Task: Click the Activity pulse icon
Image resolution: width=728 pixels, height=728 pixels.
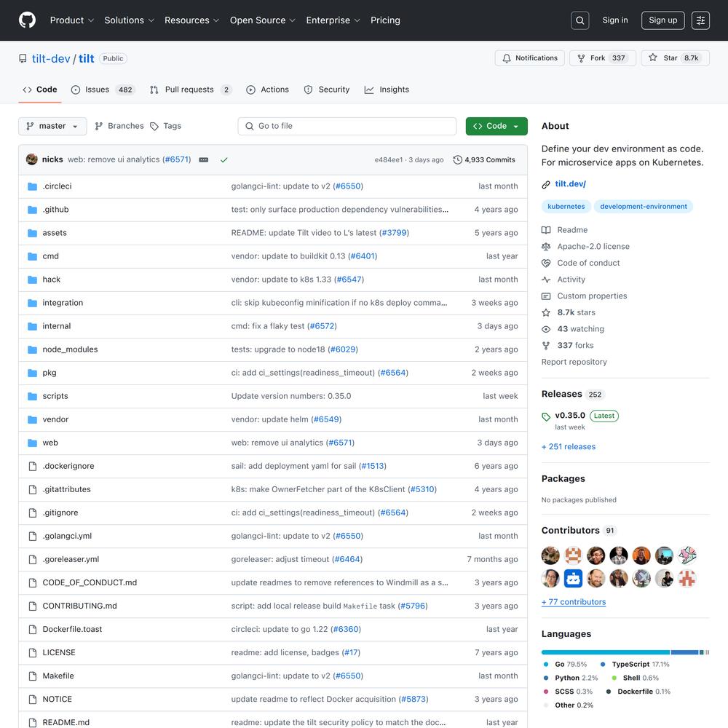Action: pyautogui.click(x=546, y=280)
